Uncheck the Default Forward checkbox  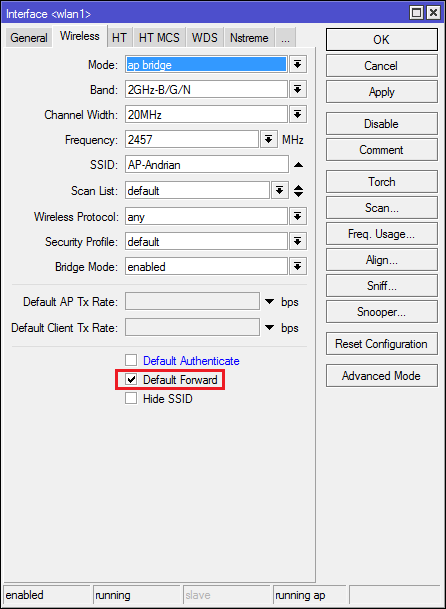(x=131, y=379)
